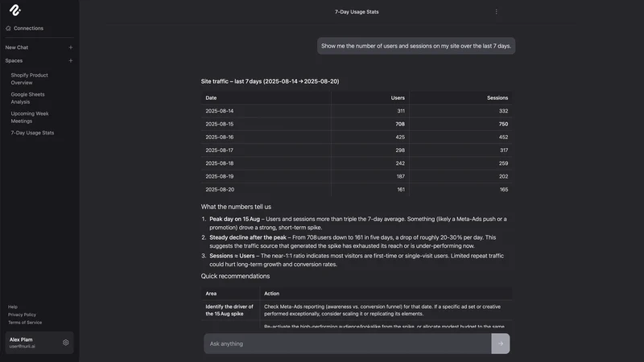This screenshot has width=644, height=362.
Task: Click the Action column header
Action: click(271, 294)
